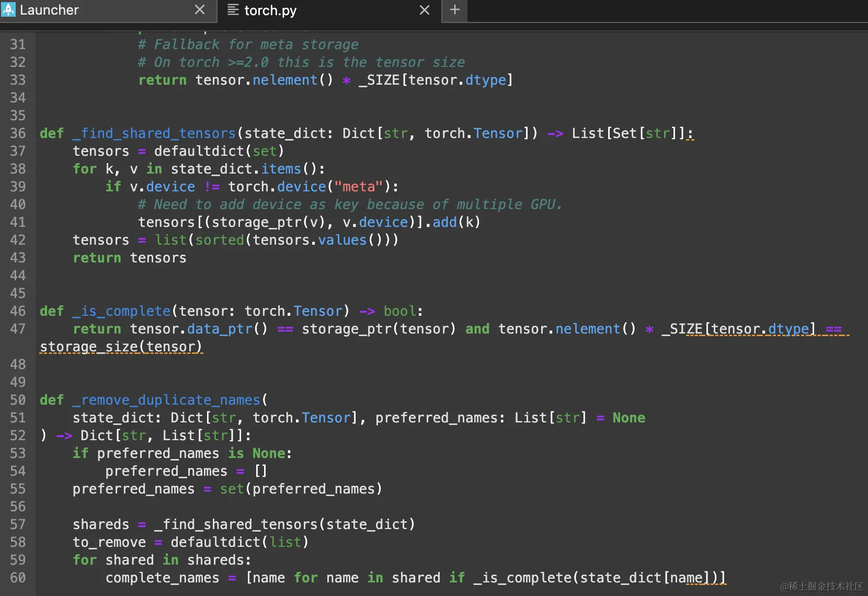The image size is (868, 596).
Task: Place cursor on "return" keyword in line 33
Action: pos(162,80)
